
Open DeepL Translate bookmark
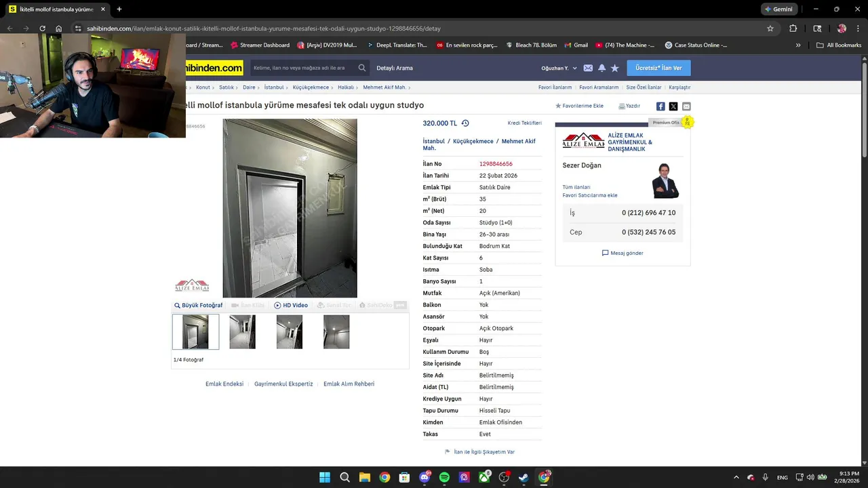pyautogui.click(x=397, y=45)
